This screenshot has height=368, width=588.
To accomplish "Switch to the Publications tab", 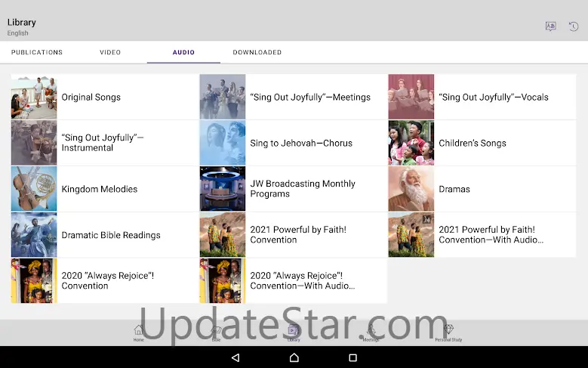I will (37, 52).
